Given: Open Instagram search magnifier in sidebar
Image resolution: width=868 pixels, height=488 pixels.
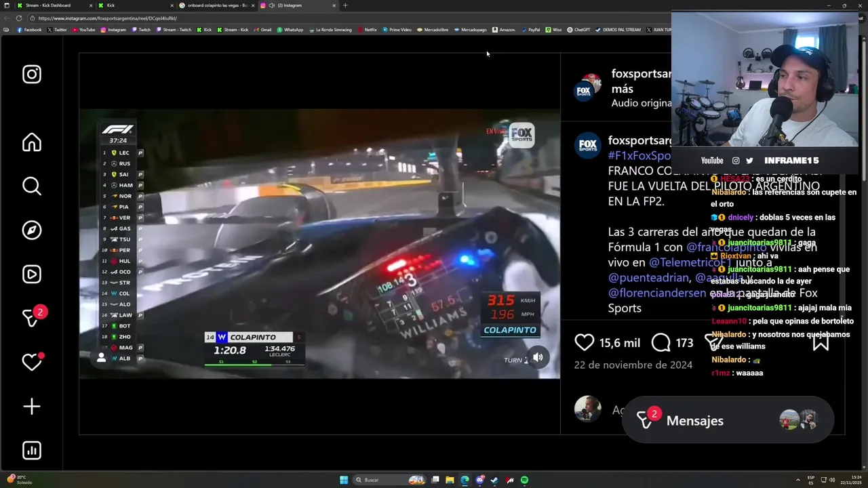Looking at the screenshot, I should (32, 186).
